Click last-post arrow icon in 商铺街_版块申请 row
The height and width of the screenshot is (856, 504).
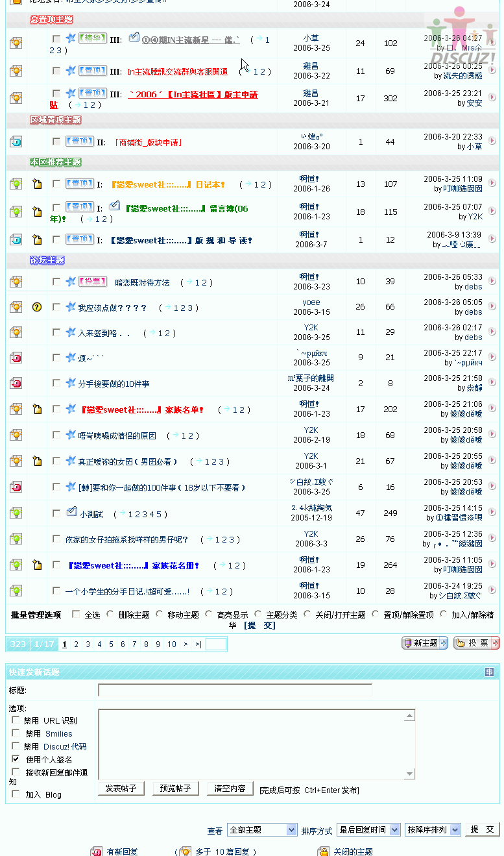tap(492, 141)
